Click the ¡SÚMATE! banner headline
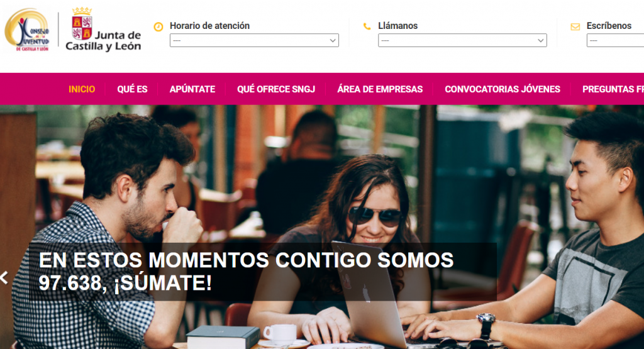This screenshot has width=644, height=349. [246, 272]
